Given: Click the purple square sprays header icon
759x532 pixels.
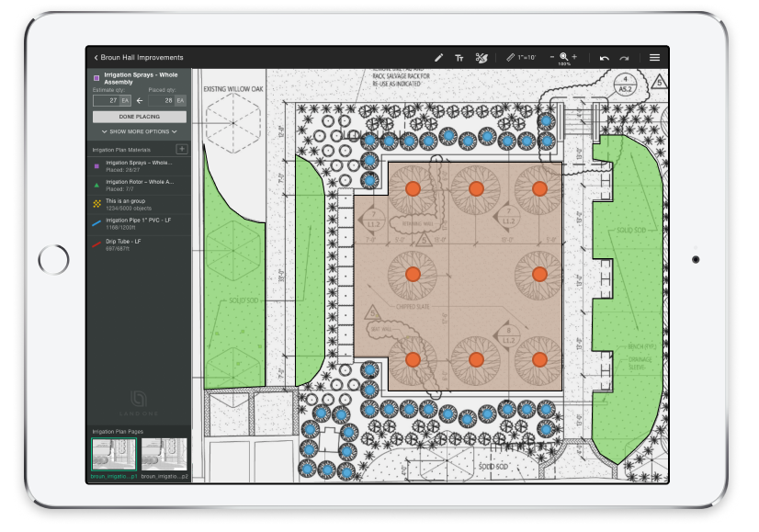Looking at the screenshot, I should tap(96, 77).
